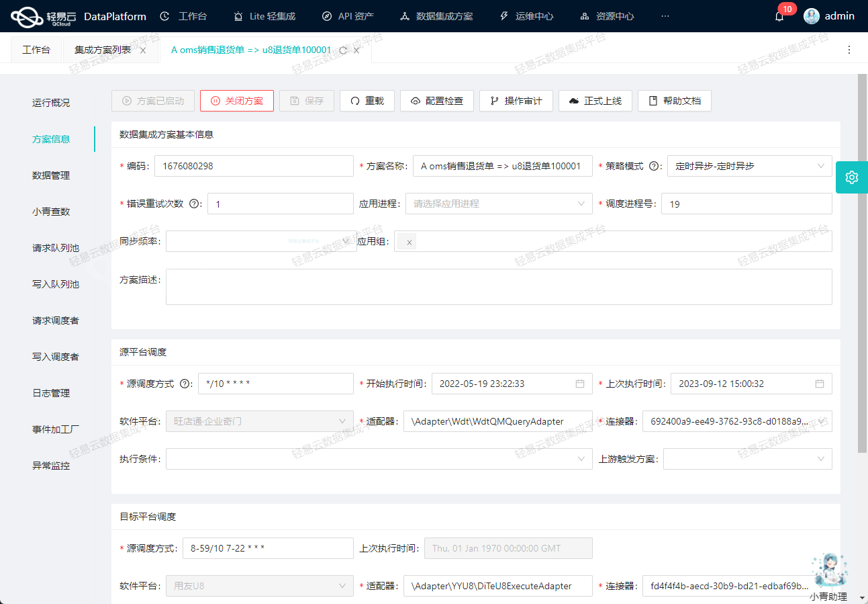Click the help icon beside 策略模式
The height and width of the screenshot is (604, 868).
coord(654,166)
